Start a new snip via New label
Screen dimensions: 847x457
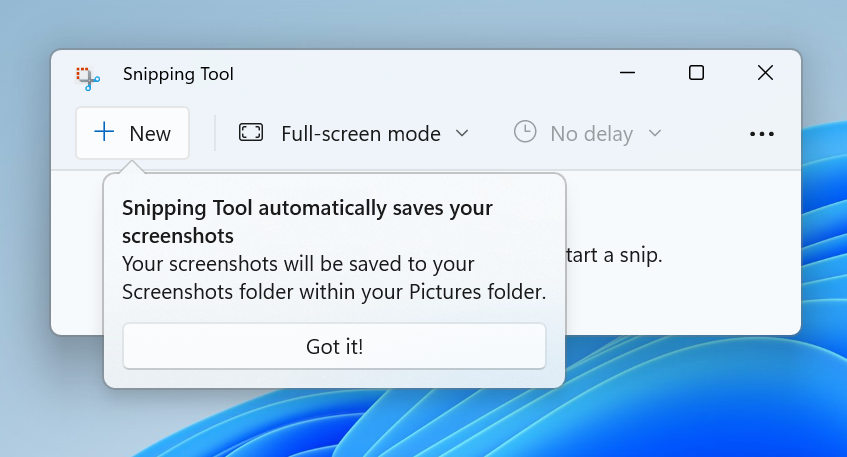pyautogui.click(x=150, y=133)
